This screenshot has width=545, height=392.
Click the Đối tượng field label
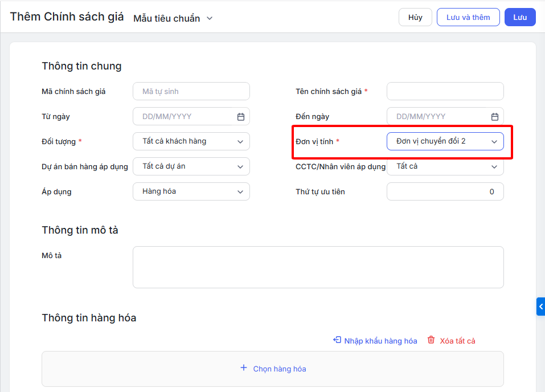[x=59, y=141]
